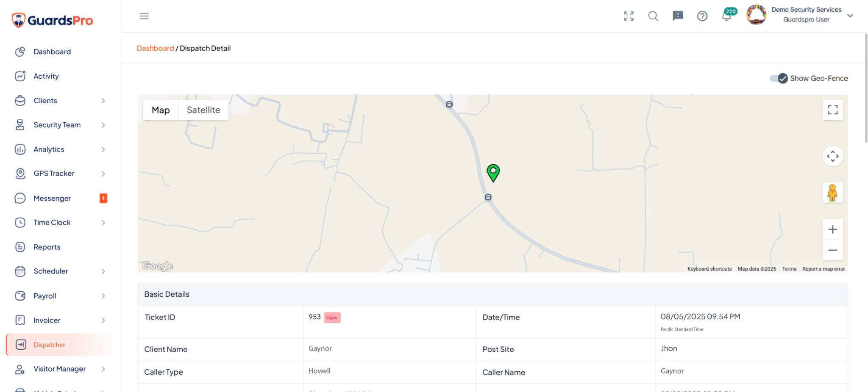Switch map to Satellite view
This screenshot has width=868, height=392.
coord(203,110)
